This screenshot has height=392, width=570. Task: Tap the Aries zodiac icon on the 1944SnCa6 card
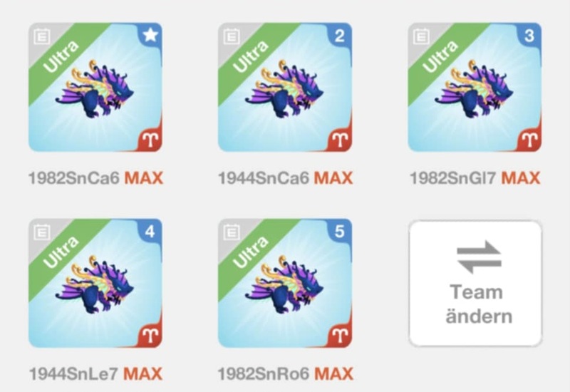(341, 140)
